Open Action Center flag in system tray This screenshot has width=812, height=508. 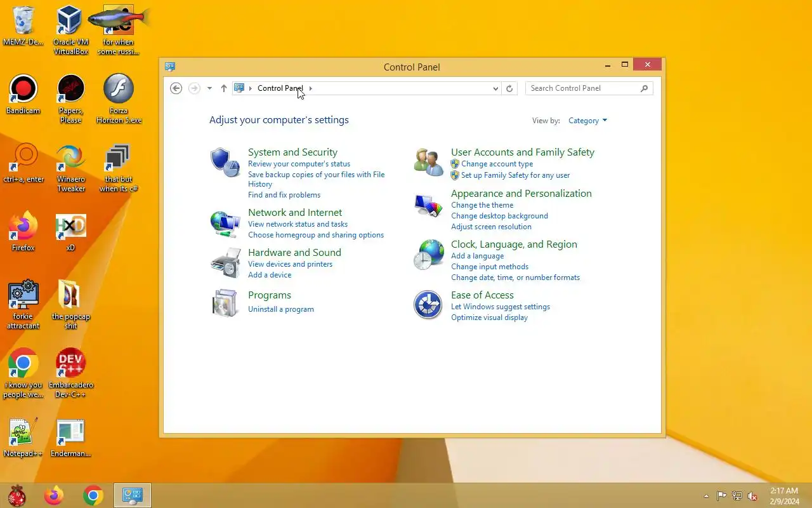pos(722,496)
